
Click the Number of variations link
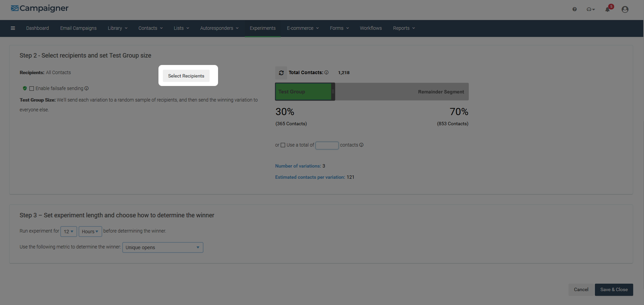tap(298, 166)
